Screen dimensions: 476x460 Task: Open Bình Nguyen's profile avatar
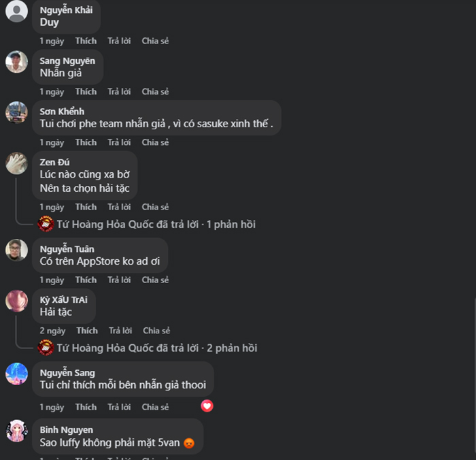[16, 431]
